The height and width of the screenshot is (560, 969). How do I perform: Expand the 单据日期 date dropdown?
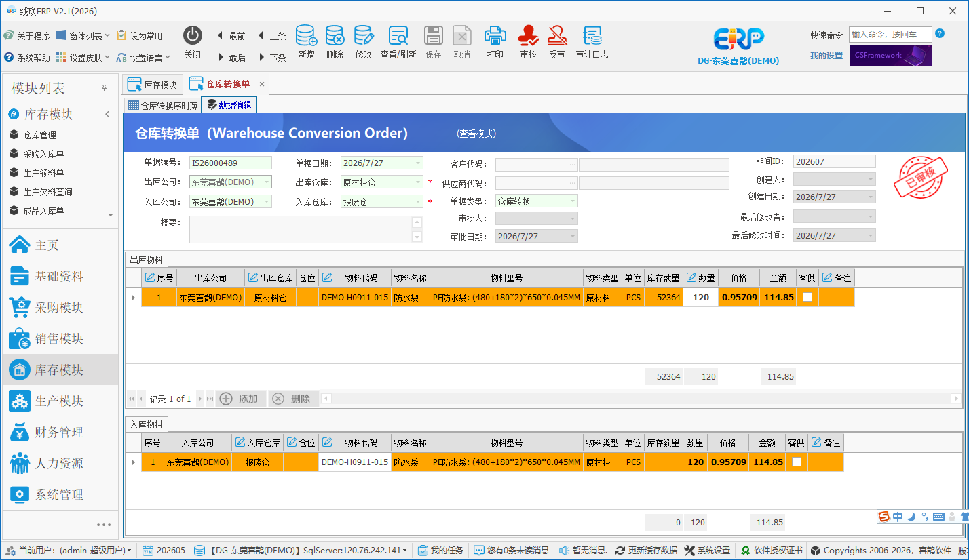click(x=418, y=163)
